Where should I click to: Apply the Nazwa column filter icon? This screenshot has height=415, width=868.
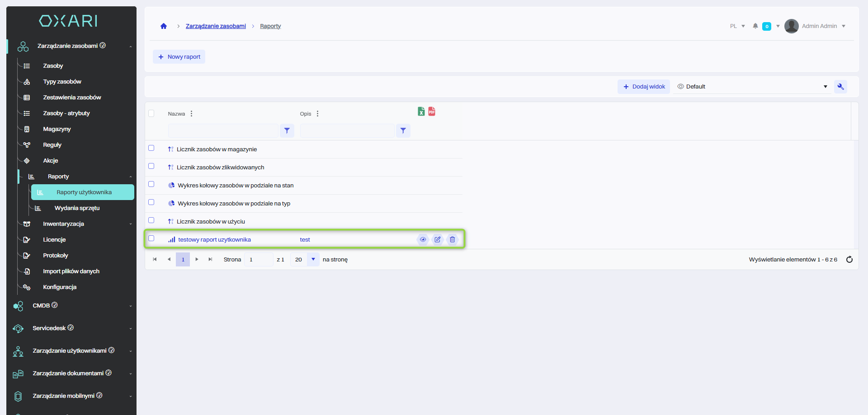[x=287, y=131]
